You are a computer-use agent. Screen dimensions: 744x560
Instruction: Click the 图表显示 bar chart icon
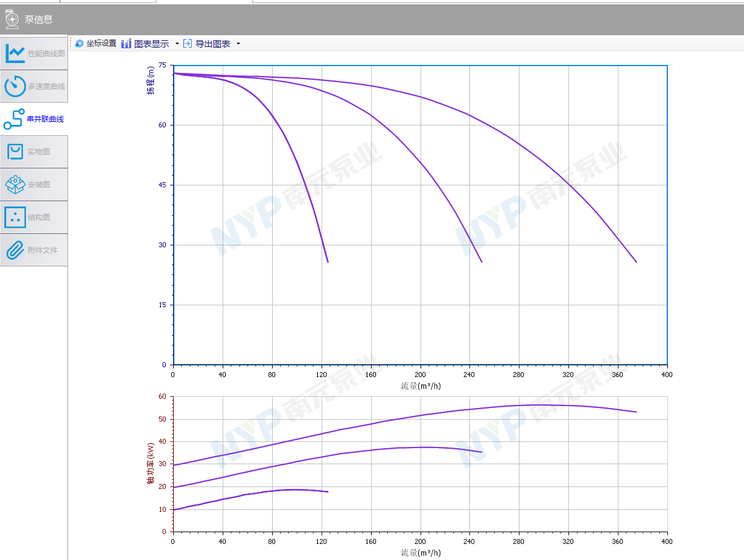coord(126,43)
